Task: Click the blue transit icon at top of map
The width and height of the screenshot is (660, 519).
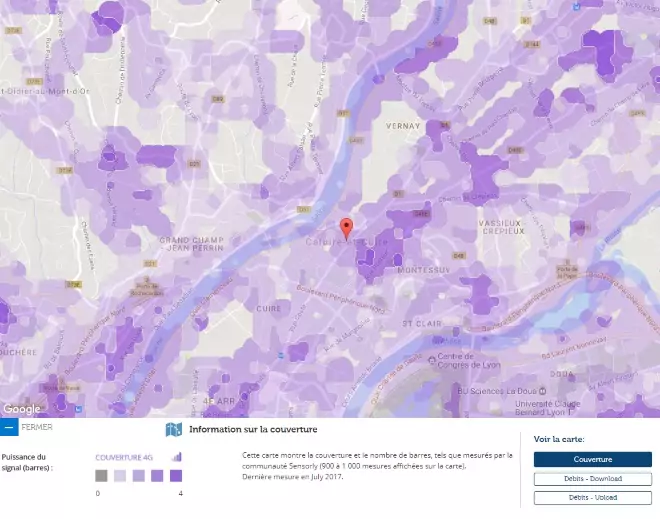Action: coord(577,6)
